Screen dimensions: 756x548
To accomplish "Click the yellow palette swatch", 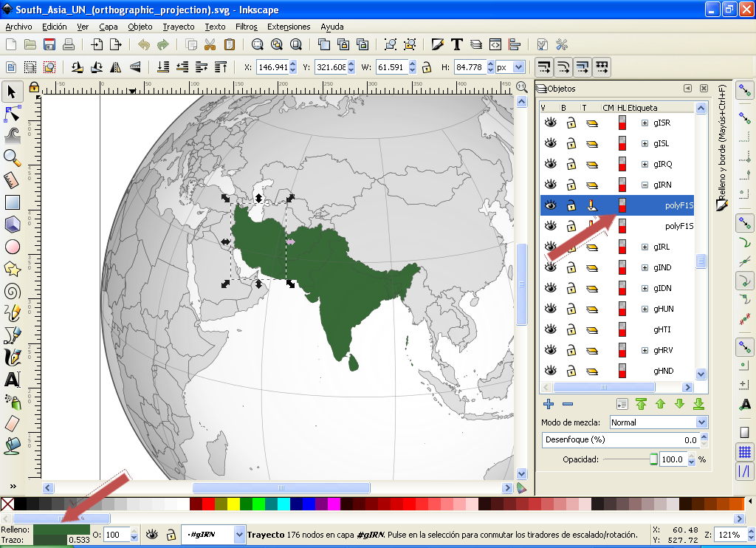I will click(x=233, y=504).
